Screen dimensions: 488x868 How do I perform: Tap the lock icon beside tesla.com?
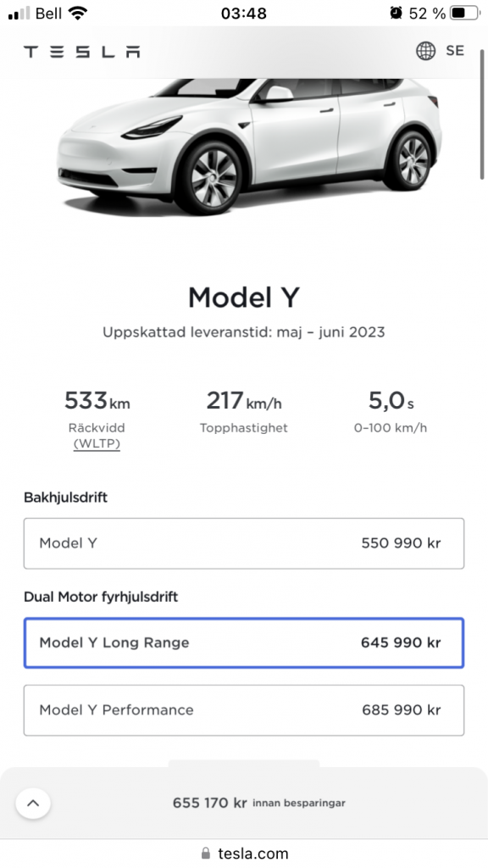(x=206, y=853)
